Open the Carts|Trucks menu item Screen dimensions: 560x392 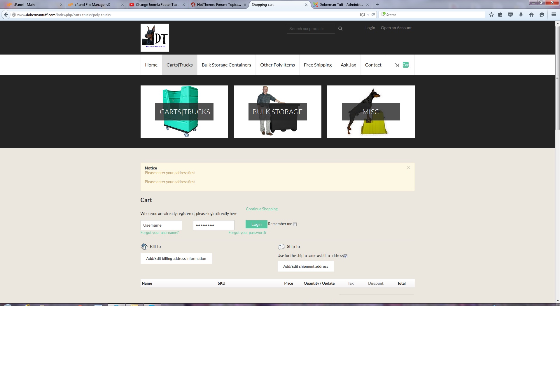(180, 65)
